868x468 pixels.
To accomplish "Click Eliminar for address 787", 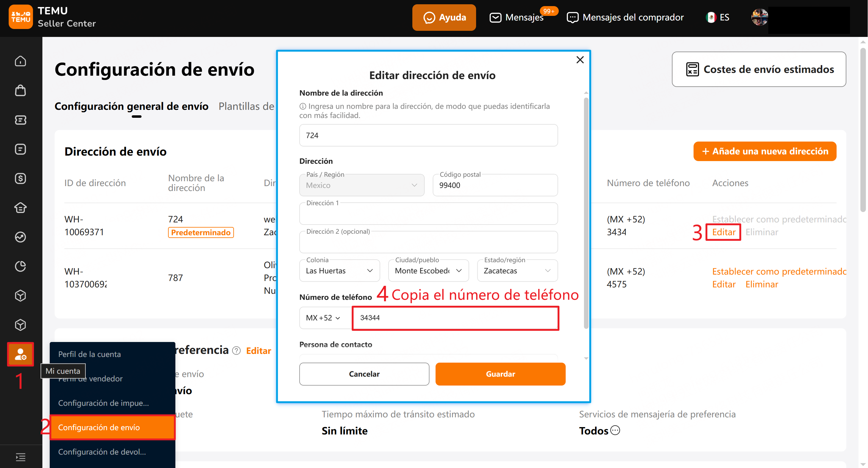I will tap(762, 284).
